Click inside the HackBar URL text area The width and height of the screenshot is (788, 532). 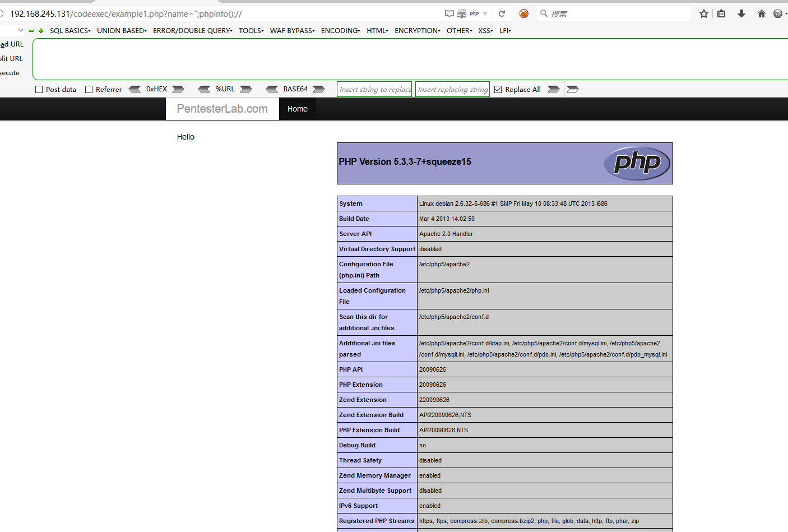pyautogui.click(x=410, y=59)
